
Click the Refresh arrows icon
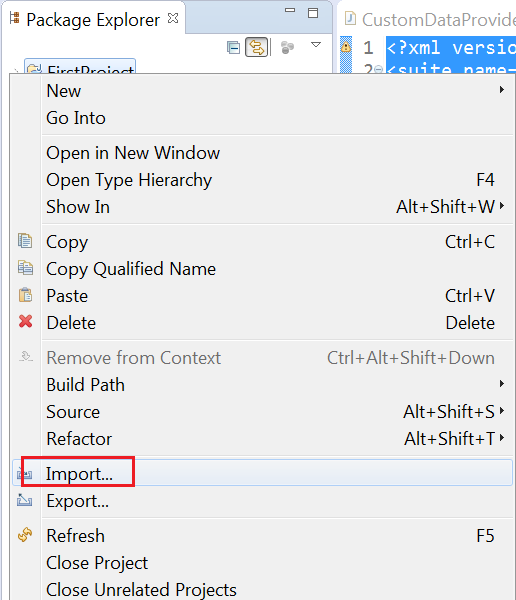point(25,535)
